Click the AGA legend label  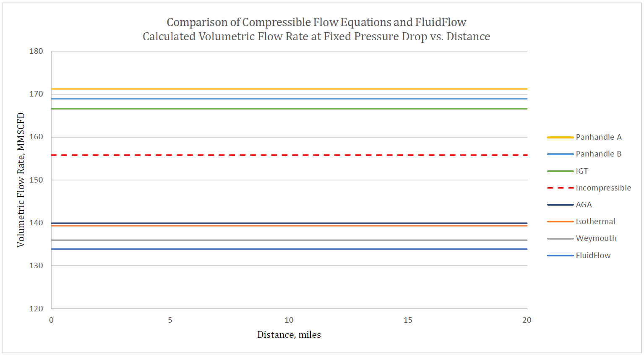[584, 205]
